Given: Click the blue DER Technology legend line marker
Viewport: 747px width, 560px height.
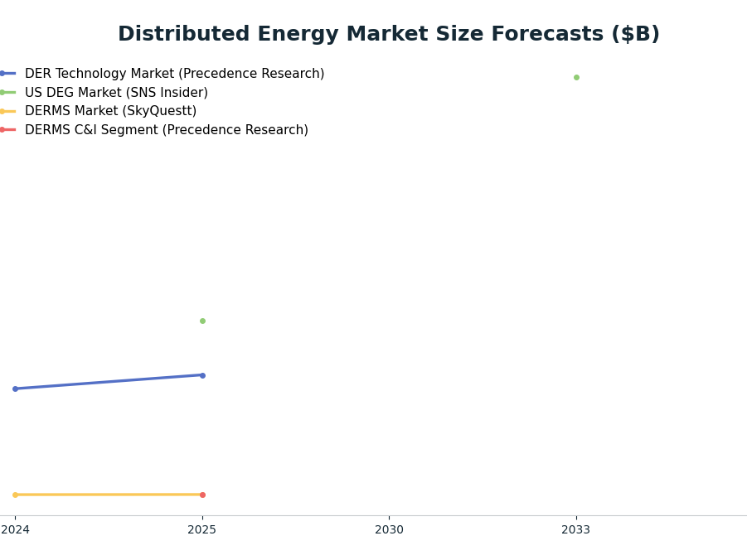Looking at the screenshot, I should click(x=7, y=74).
